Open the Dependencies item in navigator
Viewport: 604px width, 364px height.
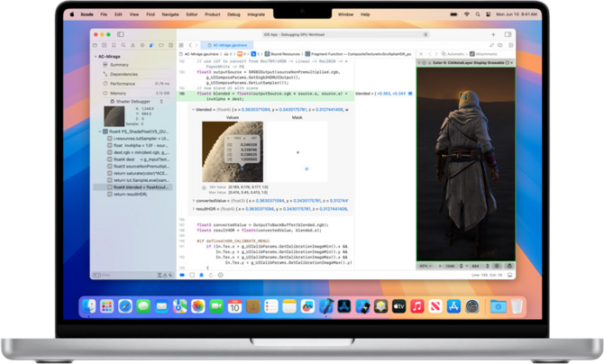(124, 74)
